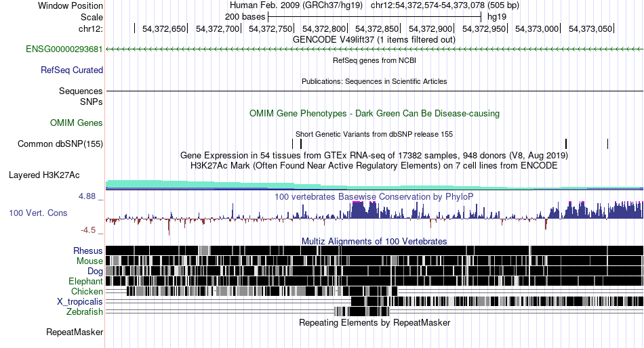This screenshot has width=644, height=348.
Task: Click the GTEx Gene Expression title
Action: [x=374, y=156]
